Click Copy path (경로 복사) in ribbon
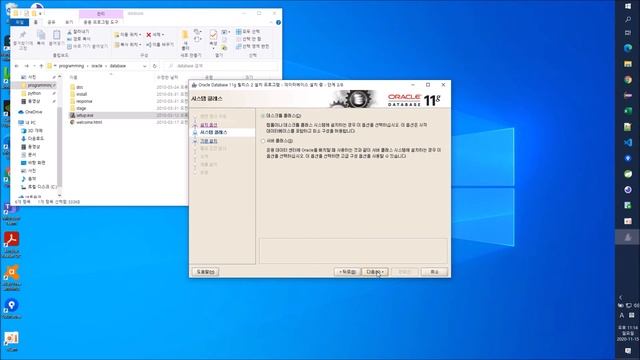 [79, 39]
